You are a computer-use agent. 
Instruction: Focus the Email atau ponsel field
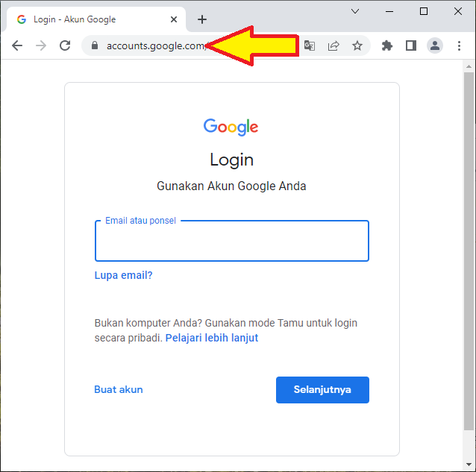pos(232,241)
